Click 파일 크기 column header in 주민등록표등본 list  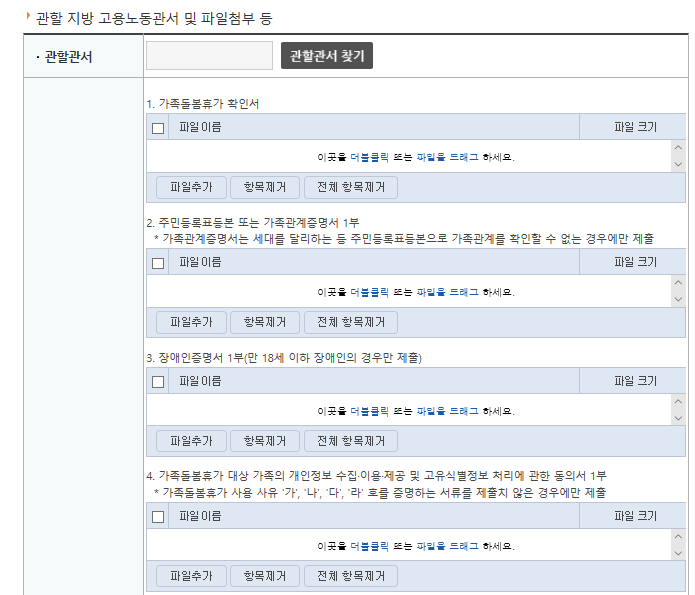pyautogui.click(x=633, y=262)
